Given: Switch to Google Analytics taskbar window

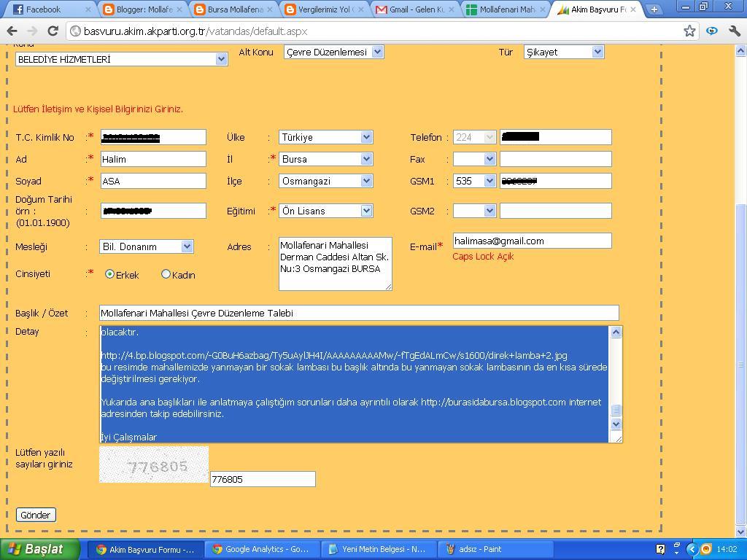Looking at the screenshot, I should (262, 549).
